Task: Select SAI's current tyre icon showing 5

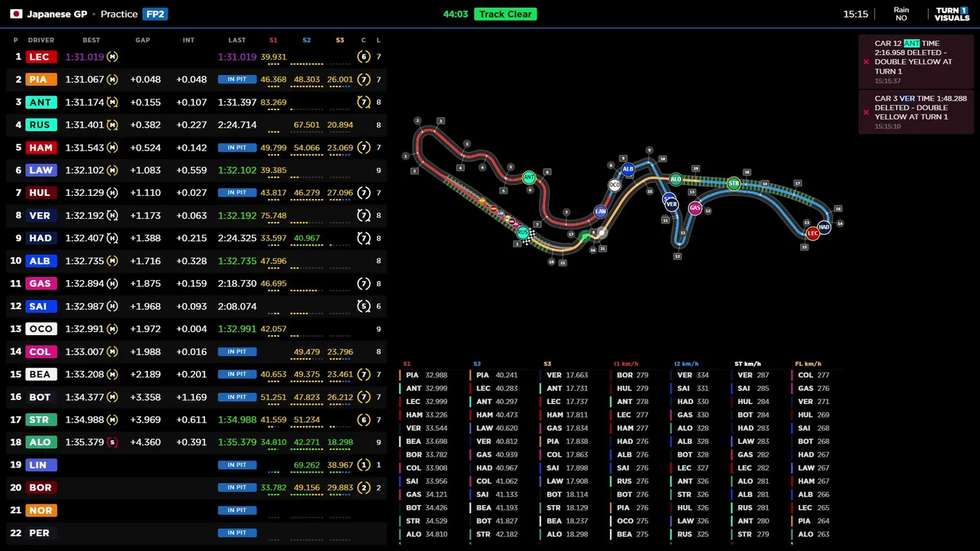Action: pos(364,306)
